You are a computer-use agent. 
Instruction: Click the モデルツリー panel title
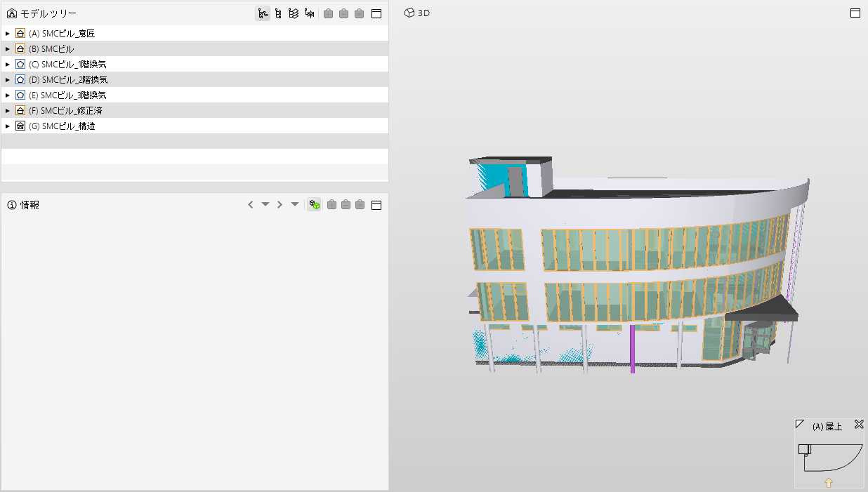pos(48,13)
